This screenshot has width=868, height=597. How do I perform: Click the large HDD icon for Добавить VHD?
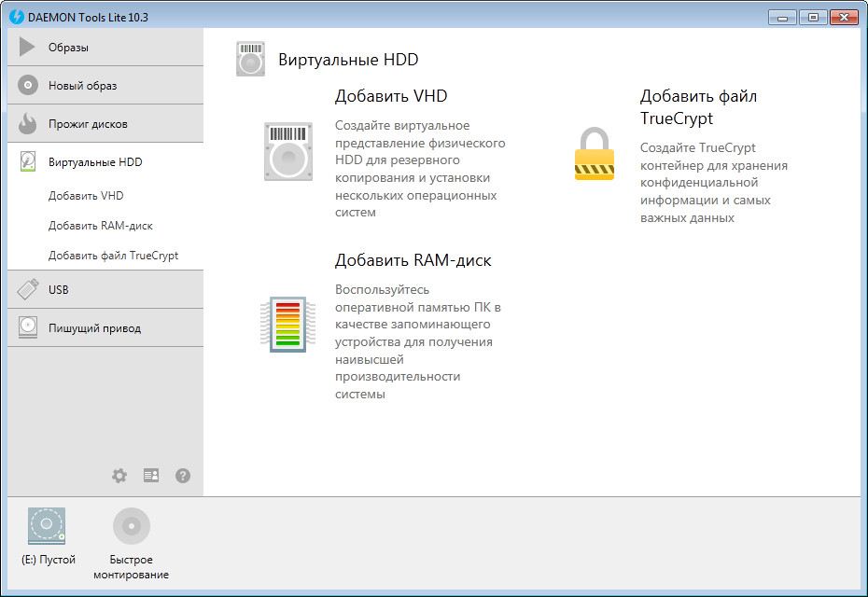point(287,151)
